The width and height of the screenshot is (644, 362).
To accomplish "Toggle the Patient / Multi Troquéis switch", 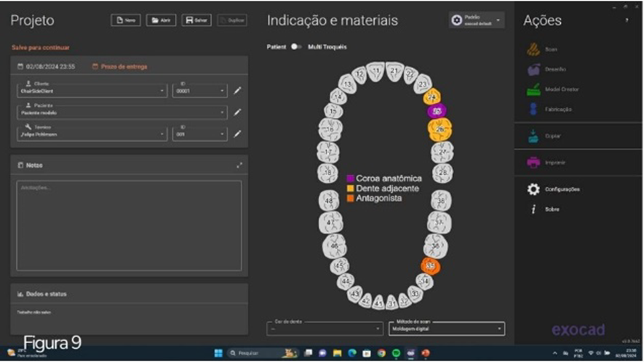I will 295,47.
